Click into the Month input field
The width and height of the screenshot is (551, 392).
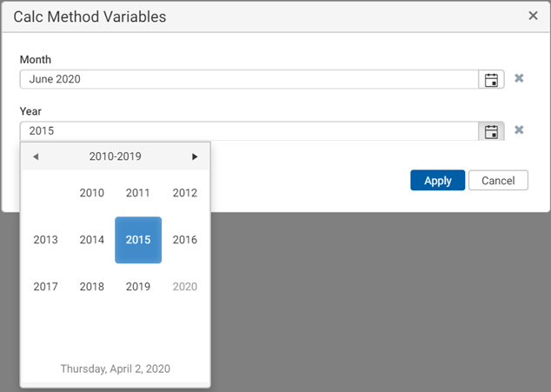point(249,79)
